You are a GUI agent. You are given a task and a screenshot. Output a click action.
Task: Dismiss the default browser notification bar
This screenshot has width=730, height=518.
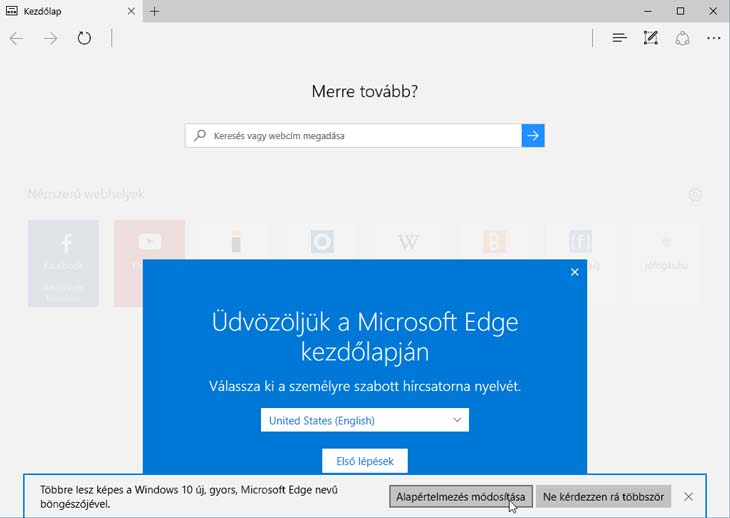click(688, 497)
